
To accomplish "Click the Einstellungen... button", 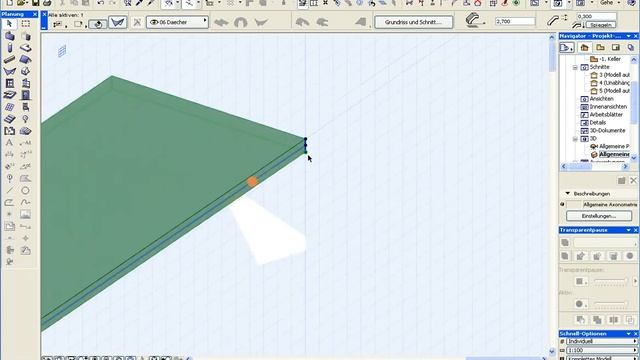I will (599, 216).
